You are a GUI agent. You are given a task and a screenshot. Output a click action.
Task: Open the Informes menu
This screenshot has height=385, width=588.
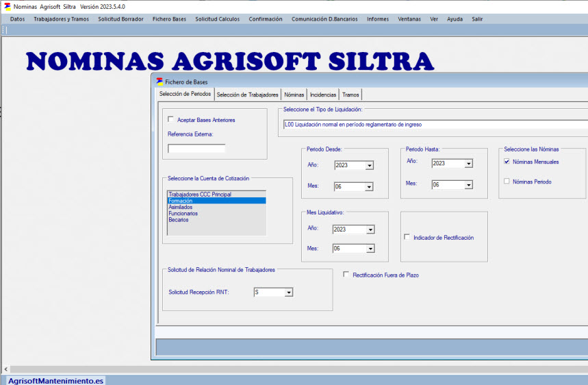tap(378, 19)
